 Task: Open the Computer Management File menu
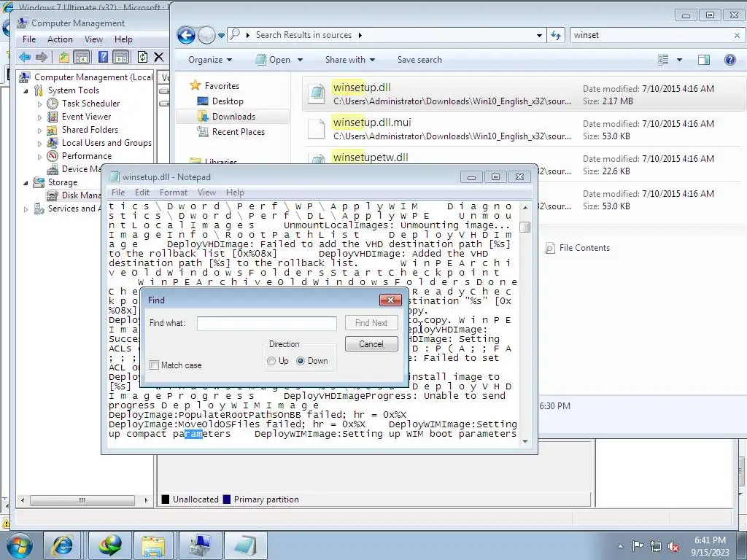click(29, 39)
